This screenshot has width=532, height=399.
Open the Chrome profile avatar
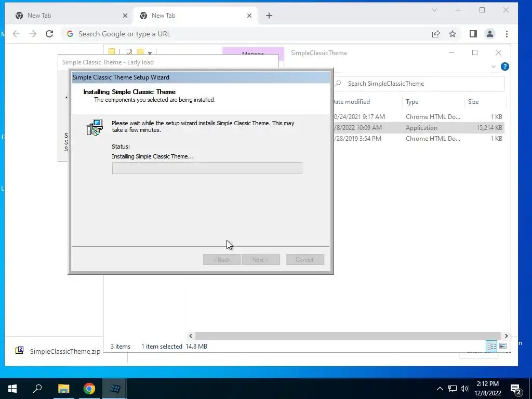pyautogui.click(x=490, y=34)
